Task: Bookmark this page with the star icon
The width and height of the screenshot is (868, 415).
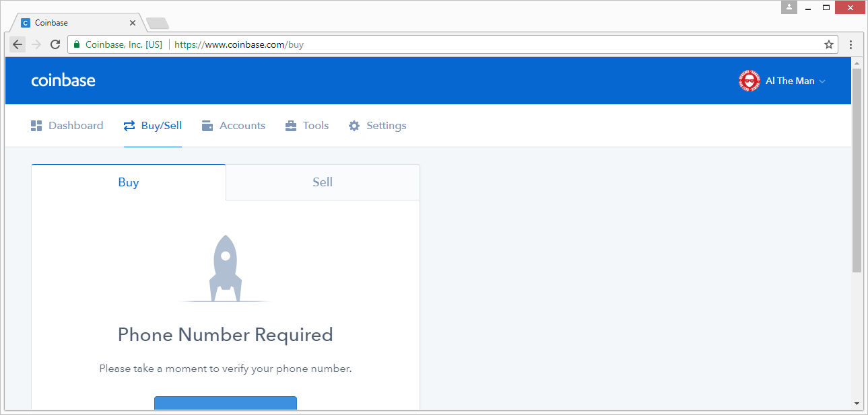Action: pos(829,44)
